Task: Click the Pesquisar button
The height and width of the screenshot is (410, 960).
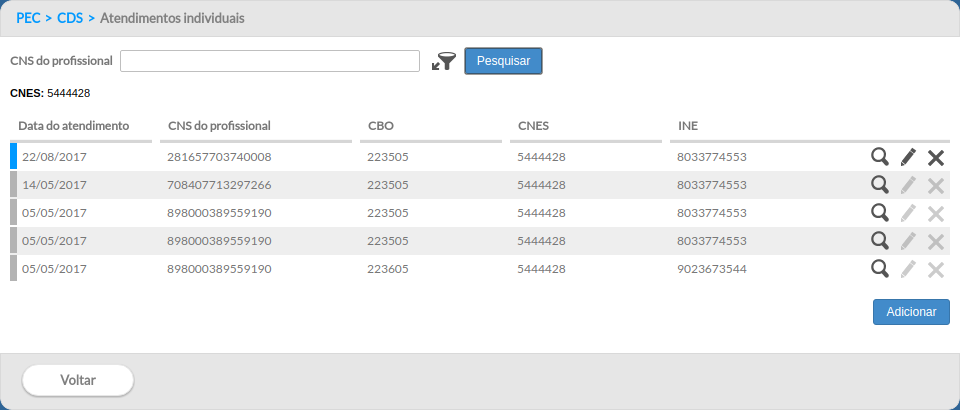Action: coord(503,61)
